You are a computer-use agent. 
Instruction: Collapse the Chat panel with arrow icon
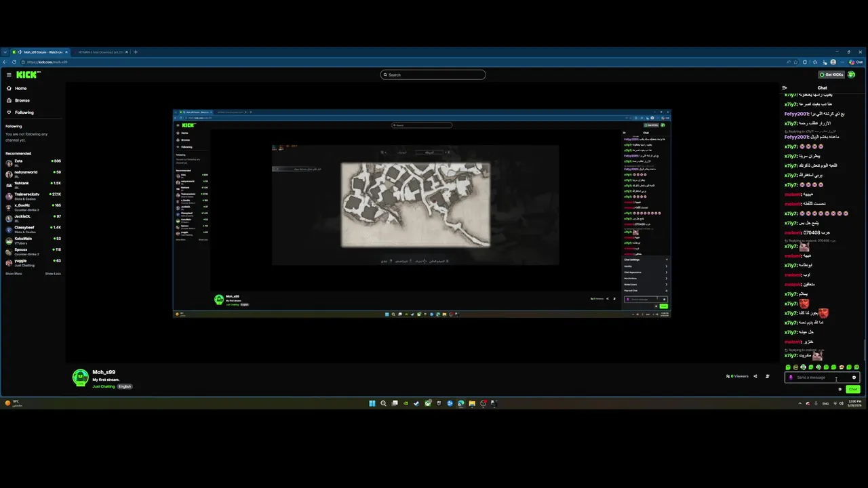(785, 87)
